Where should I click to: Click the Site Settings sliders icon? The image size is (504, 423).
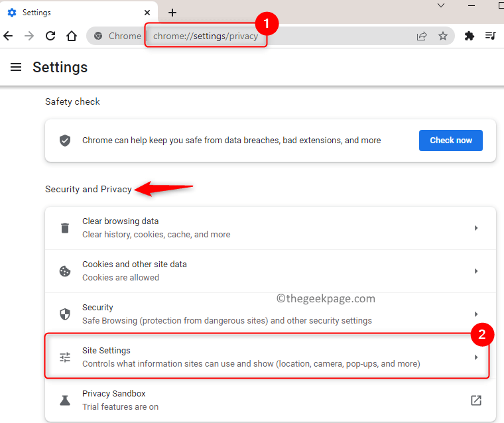coord(65,357)
